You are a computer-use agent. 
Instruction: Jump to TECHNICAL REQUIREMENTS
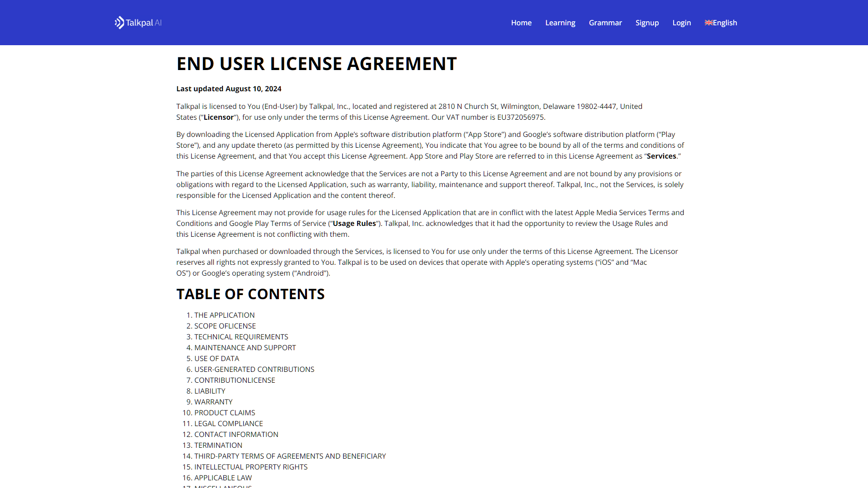coord(241,337)
